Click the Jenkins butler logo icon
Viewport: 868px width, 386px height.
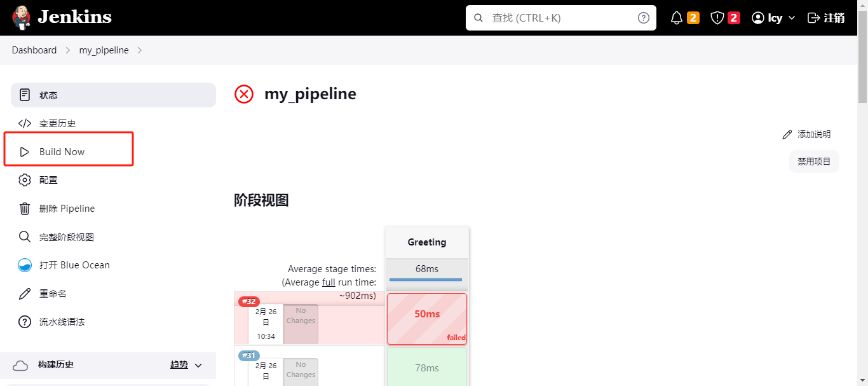22,17
